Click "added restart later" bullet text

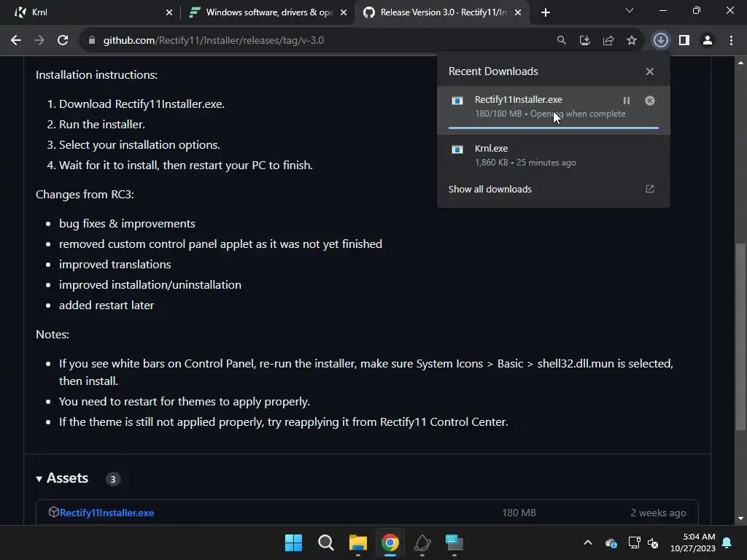pos(107,306)
